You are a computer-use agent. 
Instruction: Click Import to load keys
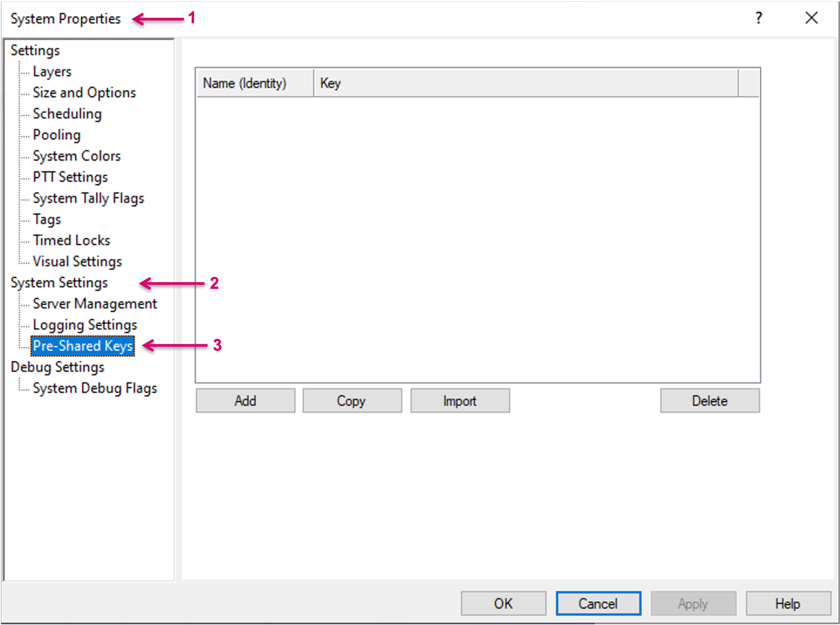(460, 401)
